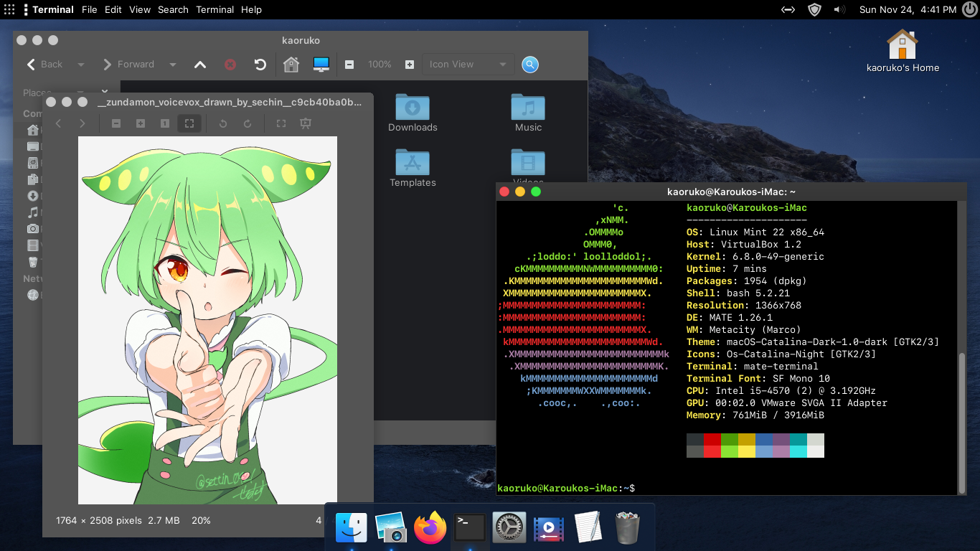Open Home folder via toolbar house icon
This screenshot has height=551, width=980.
coord(291,65)
